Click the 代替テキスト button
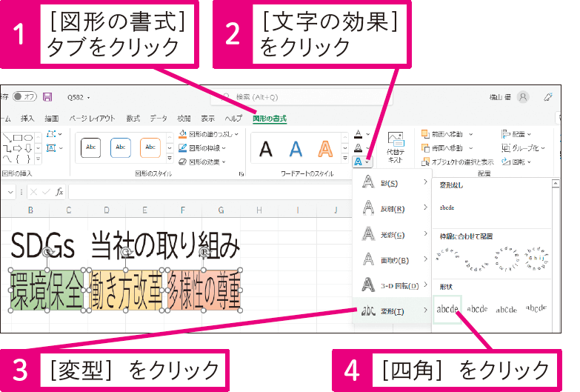Viewport: 580px width, 392px height. pyautogui.click(x=396, y=147)
